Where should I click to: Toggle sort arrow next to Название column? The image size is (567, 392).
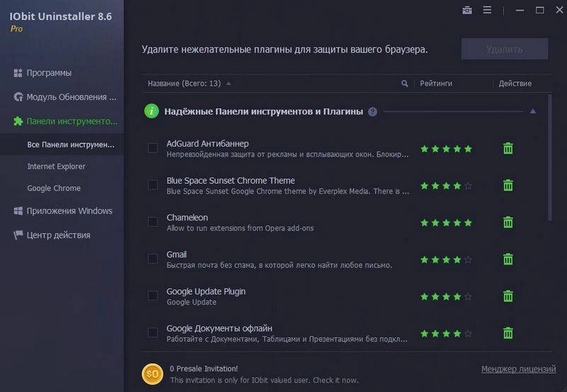click(228, 84)
